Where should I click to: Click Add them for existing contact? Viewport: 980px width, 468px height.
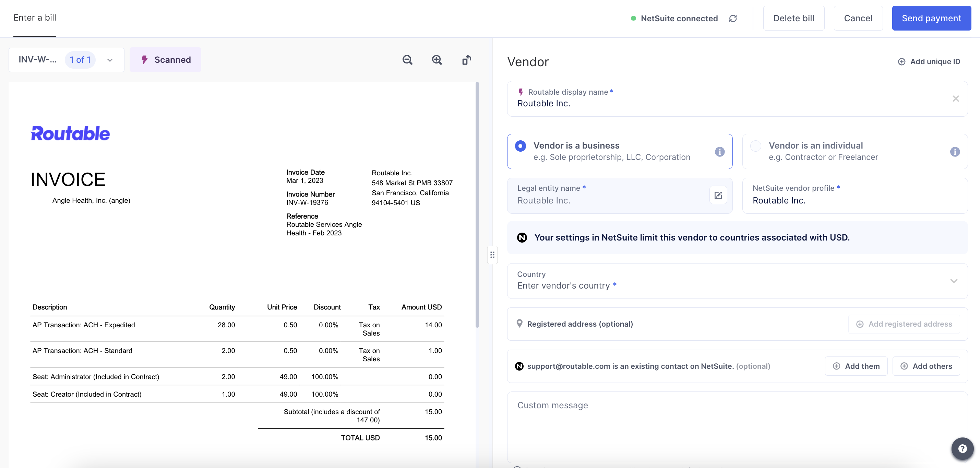[x=856, y=366]
